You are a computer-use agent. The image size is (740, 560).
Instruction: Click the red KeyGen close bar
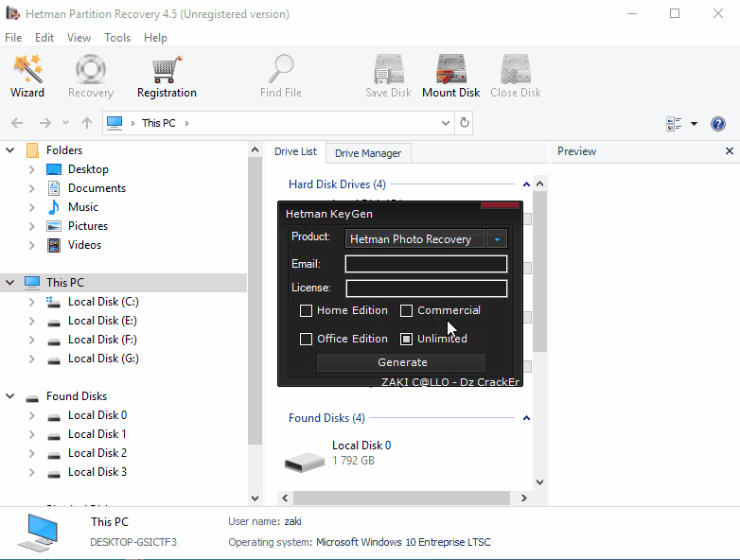500,204
